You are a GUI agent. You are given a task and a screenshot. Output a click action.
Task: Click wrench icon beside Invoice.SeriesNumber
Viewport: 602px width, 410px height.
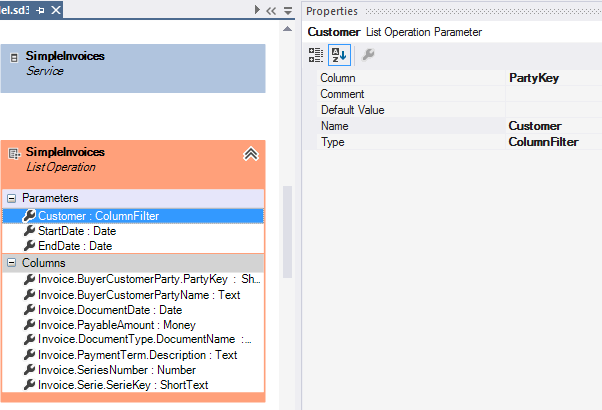click(x=30, y=369)
